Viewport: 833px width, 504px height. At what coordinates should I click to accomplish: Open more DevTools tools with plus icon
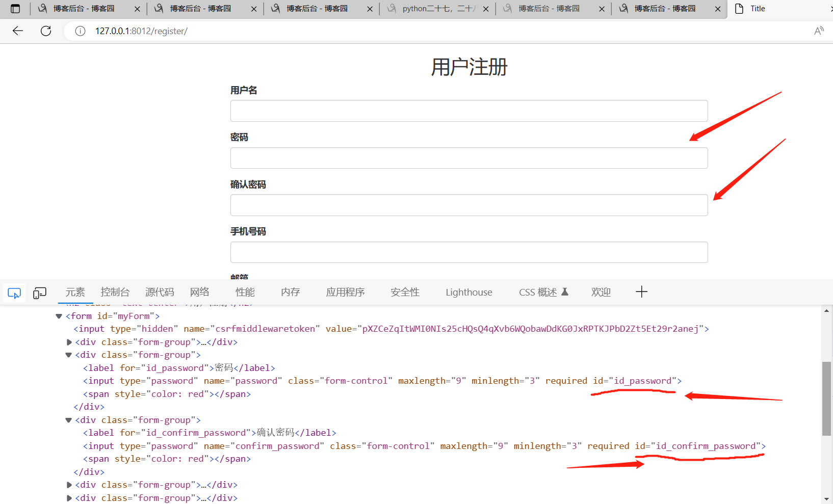pos(641,292)
